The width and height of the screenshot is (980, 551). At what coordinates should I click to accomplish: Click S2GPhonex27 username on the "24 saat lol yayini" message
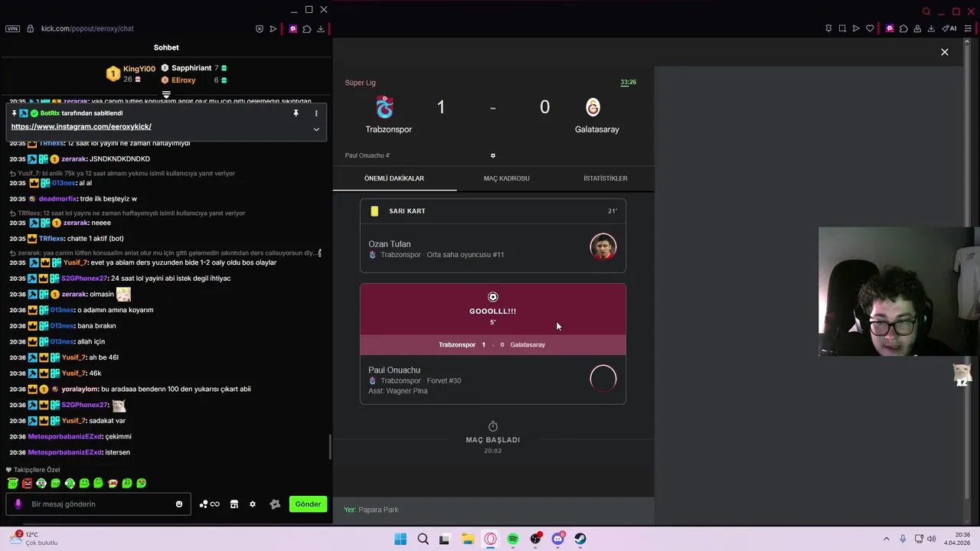click(x=84, y=279)
